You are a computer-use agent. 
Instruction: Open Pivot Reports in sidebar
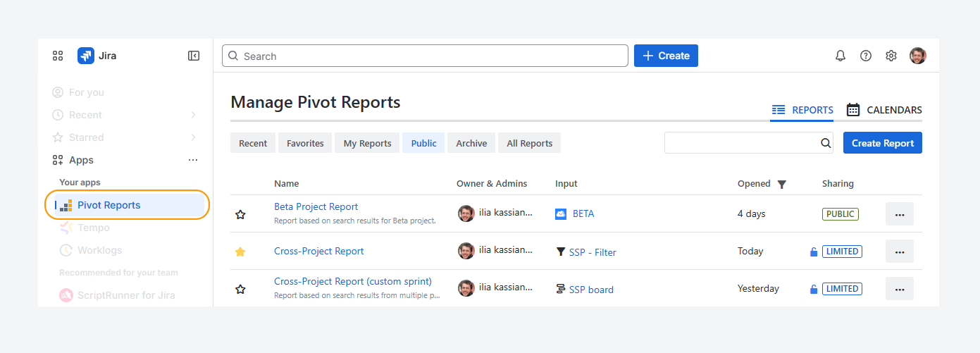(128, 205)
